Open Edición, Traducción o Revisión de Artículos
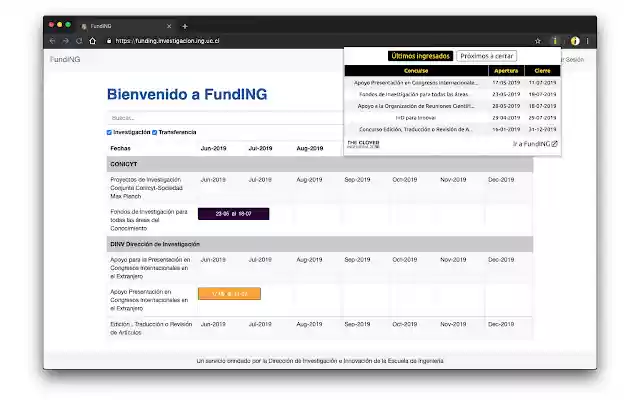 click(151, 328)
